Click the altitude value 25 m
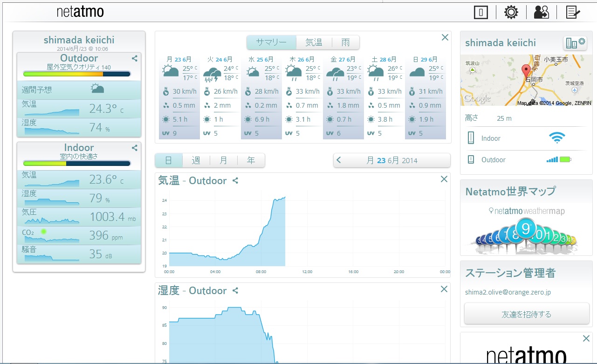The height and width of the screenshot is (364, 597). (x=504, y=118)
